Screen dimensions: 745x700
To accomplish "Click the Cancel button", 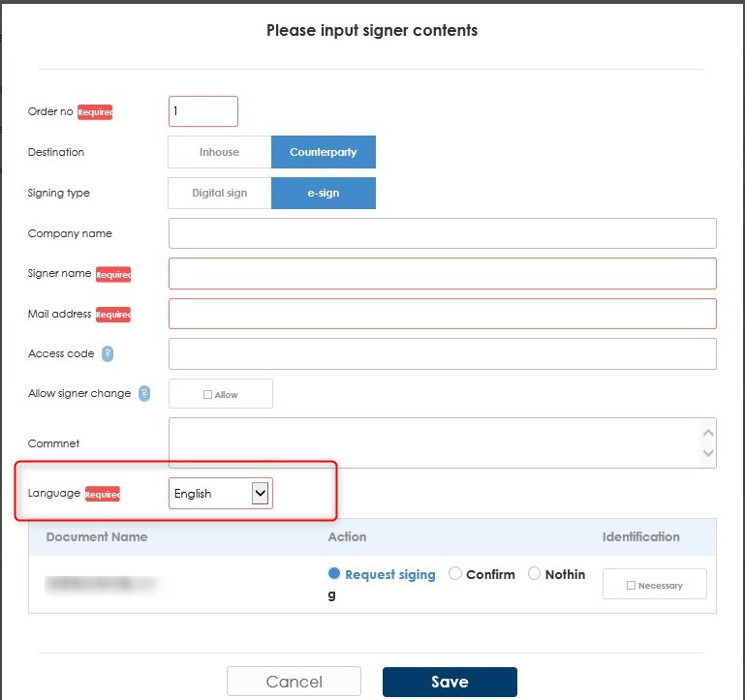I will tap(294, 682).
